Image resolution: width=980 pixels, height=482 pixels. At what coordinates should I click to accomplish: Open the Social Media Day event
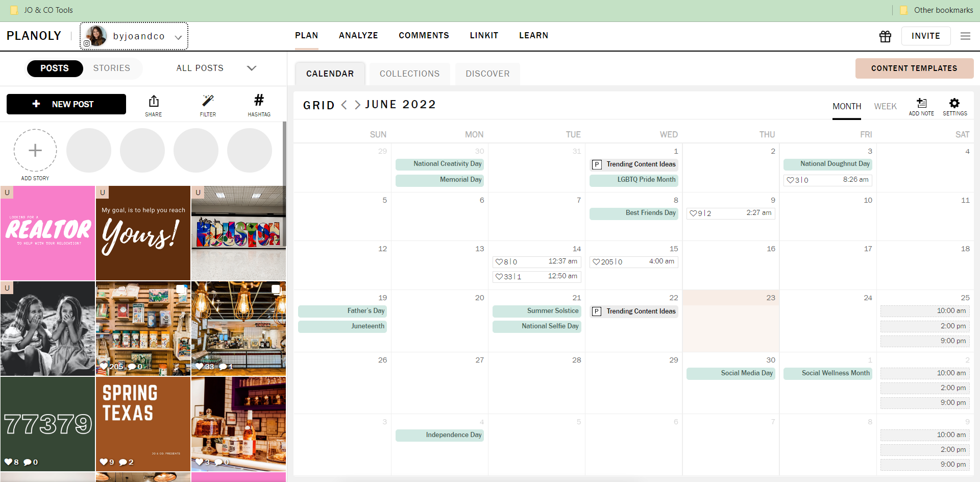tap(731, 373)
